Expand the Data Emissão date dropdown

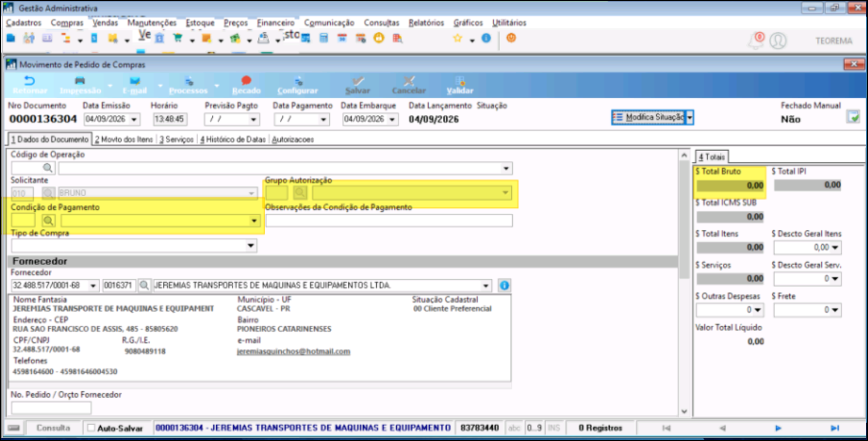(133, 119)
